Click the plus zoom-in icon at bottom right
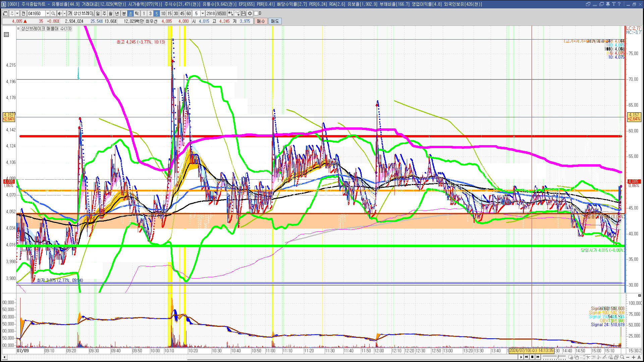Image resolution: width=644 pixels, height=362 pixels. (634, 357)
